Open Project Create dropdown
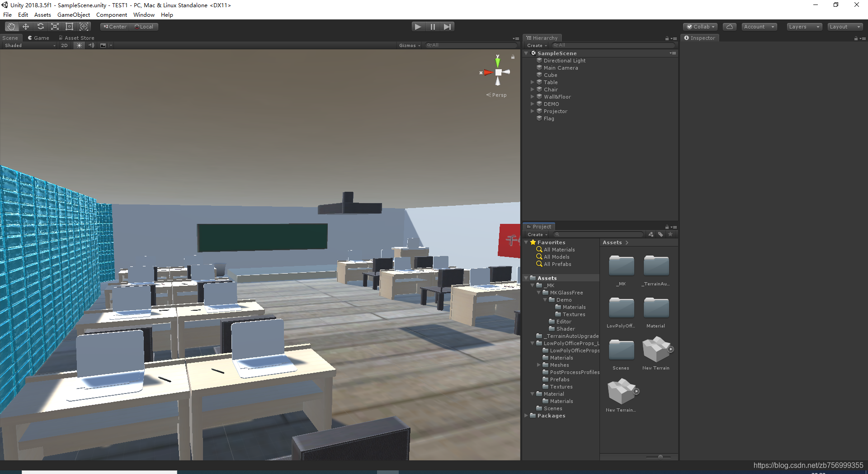 (x=538, y=234)
